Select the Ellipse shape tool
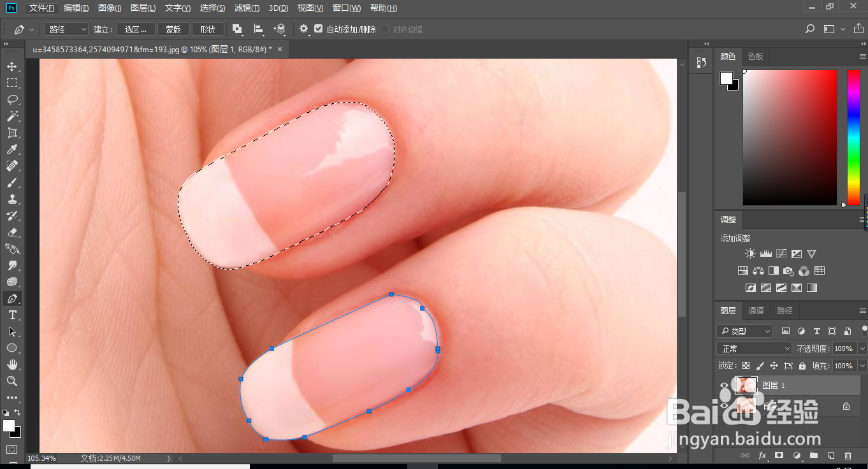 tap(12, 348)
